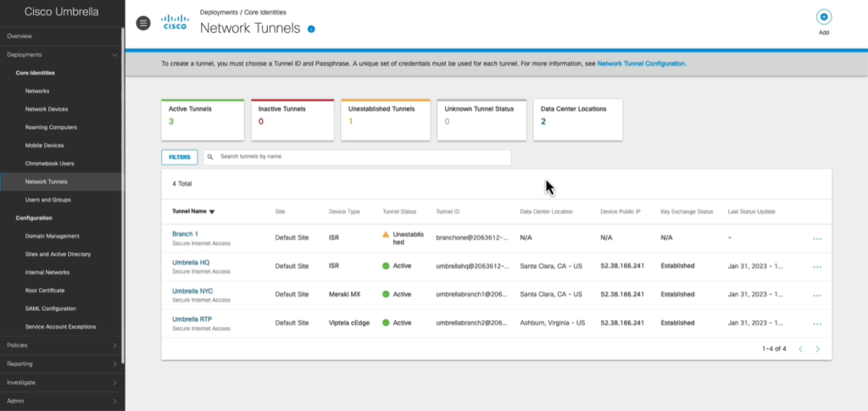Focus the Search tunnels by name field
The width and height of the screenshot is (868, 411).
coord(357,157)
